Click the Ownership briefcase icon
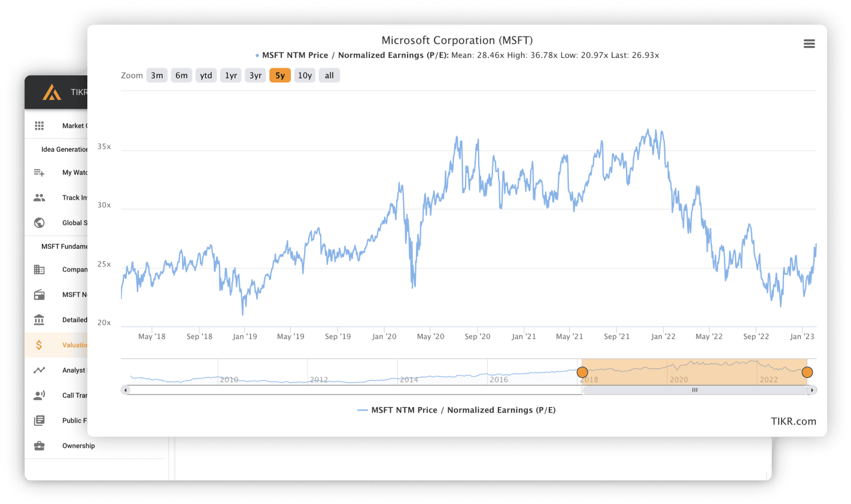The height and width of the screenshot is (504, 851). pos(39,445)
